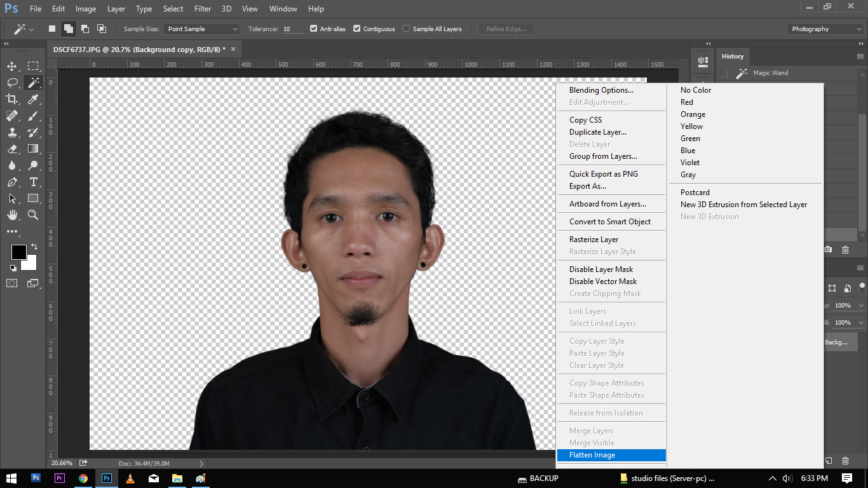The height and width of the screenshot is (488, 868).
Task: Toggle the Anti-alias checkbox
Action: pyautogui.click(x=313, y=29)
